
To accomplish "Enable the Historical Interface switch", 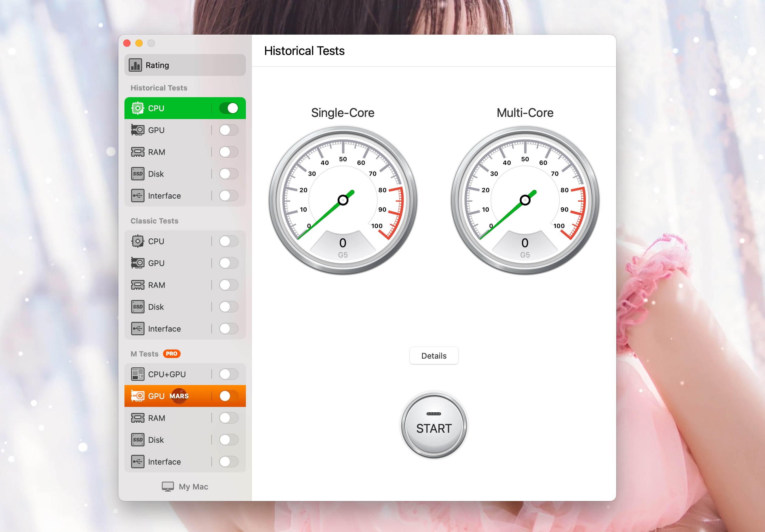I will click(x=229, y=196).
